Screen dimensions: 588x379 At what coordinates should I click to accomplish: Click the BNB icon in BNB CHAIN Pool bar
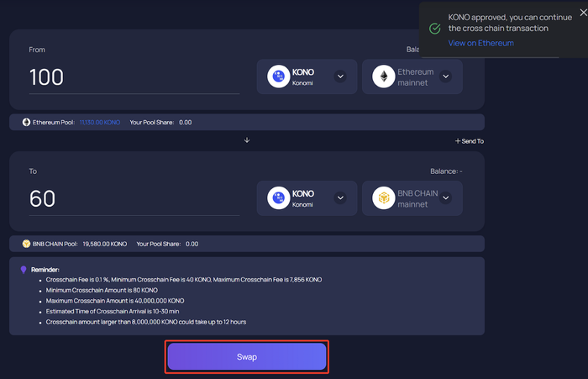pyautogui.click(x=26, y=244)
